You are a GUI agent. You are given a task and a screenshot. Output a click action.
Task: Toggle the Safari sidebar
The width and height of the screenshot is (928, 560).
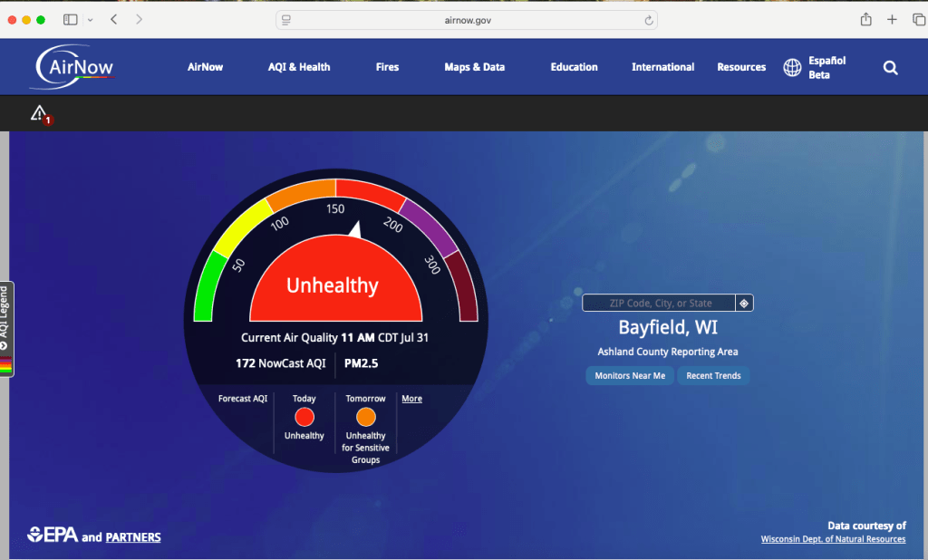click(x=70, y=18)
